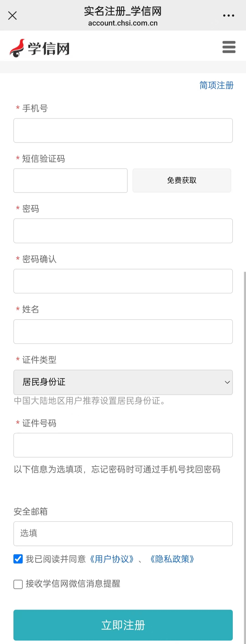Viewport: 246px width, 644px height.
Task: Click the 密码 password field
Action: coord(123,231)
